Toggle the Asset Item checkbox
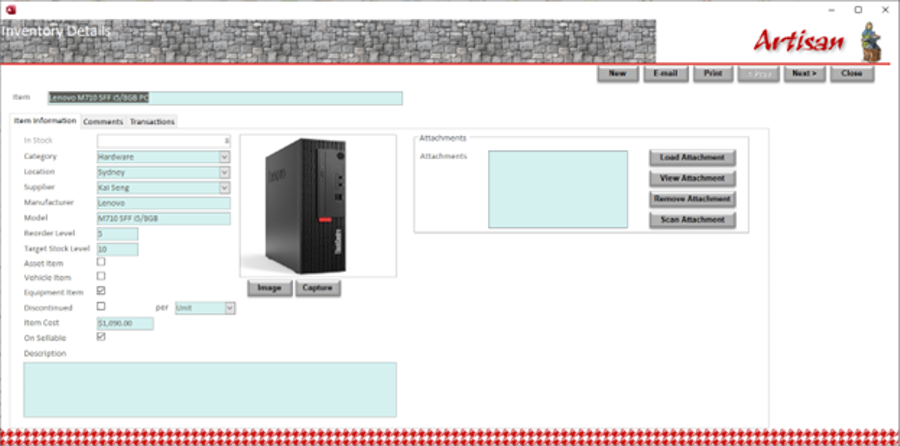900x446 pixels. click(101, 262)
